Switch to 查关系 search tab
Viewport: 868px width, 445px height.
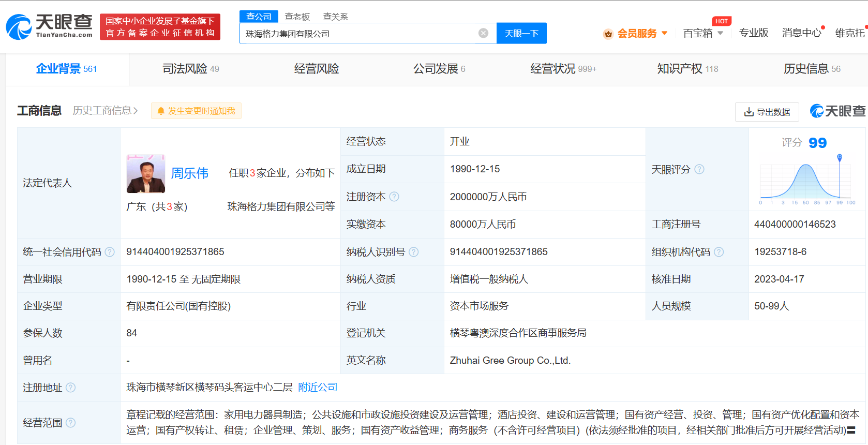click(335, 17)
